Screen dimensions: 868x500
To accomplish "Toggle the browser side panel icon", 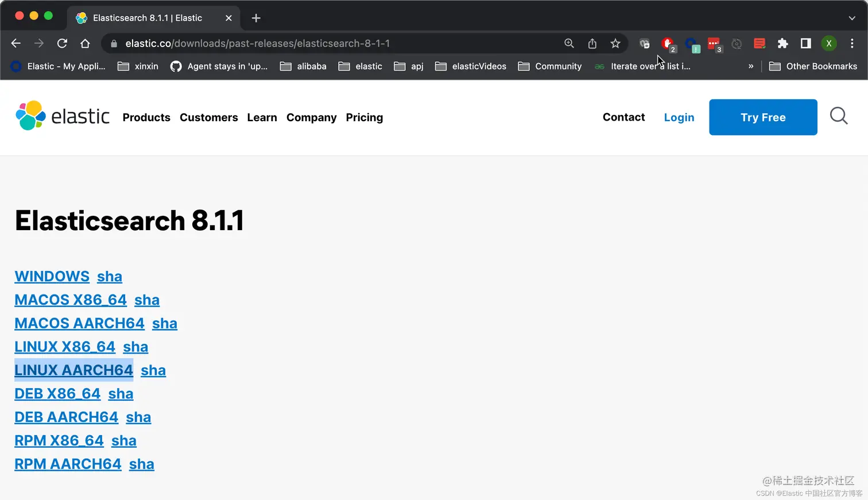I will [x=805, y=44].
